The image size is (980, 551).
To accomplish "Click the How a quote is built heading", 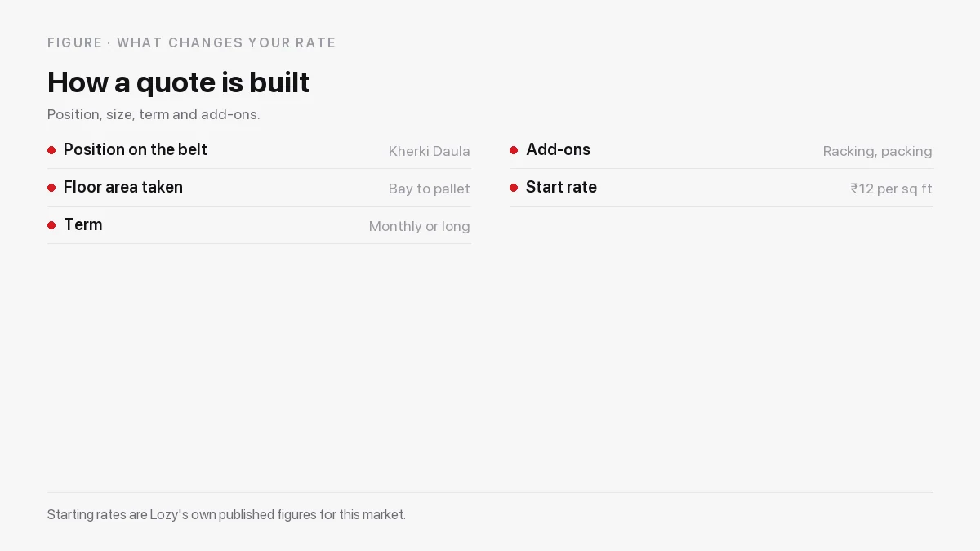I will pyautogui.click(x=178, y=82).
